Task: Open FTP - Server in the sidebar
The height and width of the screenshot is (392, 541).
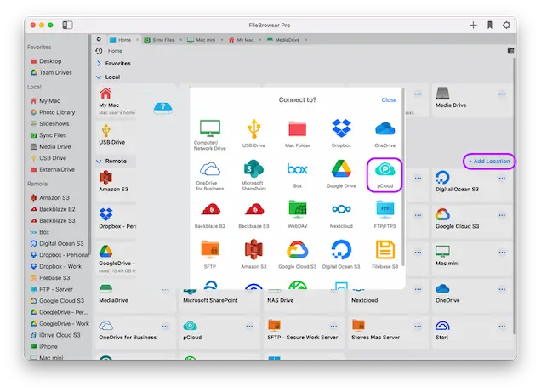Action: 52,289
